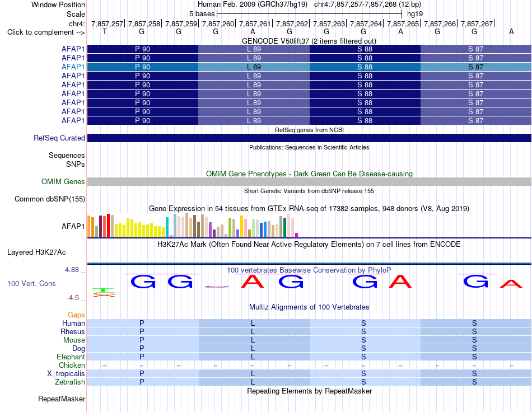
Task: Click 'chr4:7,857,257-7,857,268 (12 bp)' position text
Action: pos(367,4)
